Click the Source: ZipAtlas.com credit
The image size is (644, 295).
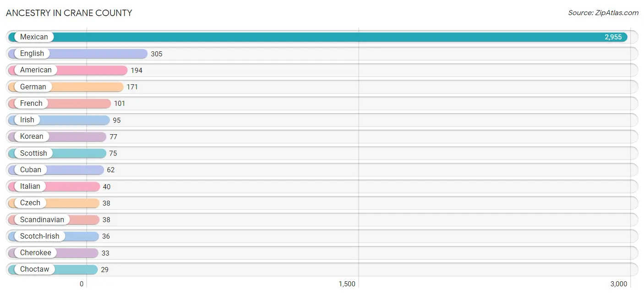point(603,13)
